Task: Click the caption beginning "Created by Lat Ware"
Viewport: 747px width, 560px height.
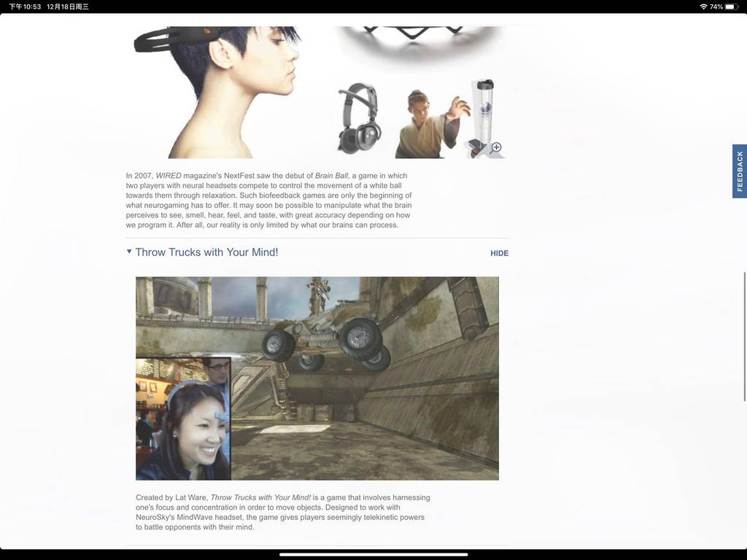Action: click(283, 513)
